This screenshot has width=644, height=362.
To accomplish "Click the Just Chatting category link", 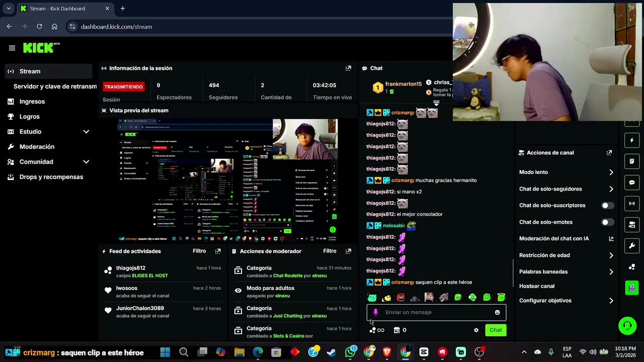I will click(288, 316).
